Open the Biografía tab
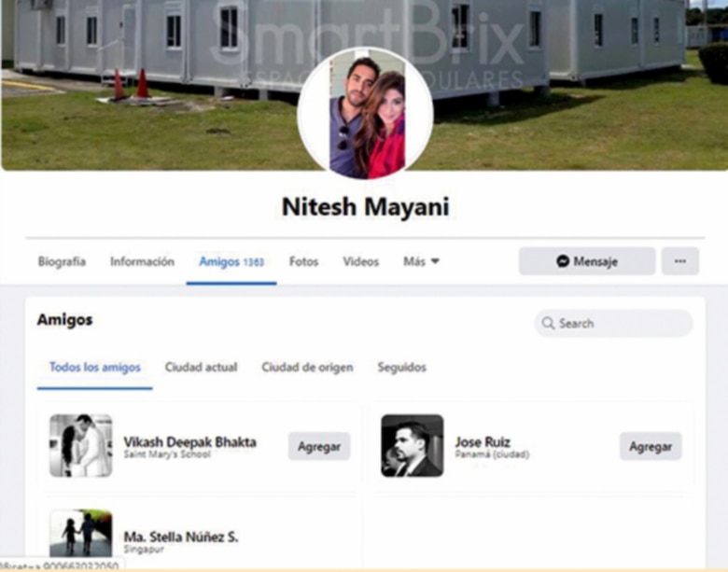728x572 pixels. (x=62, y=261)
